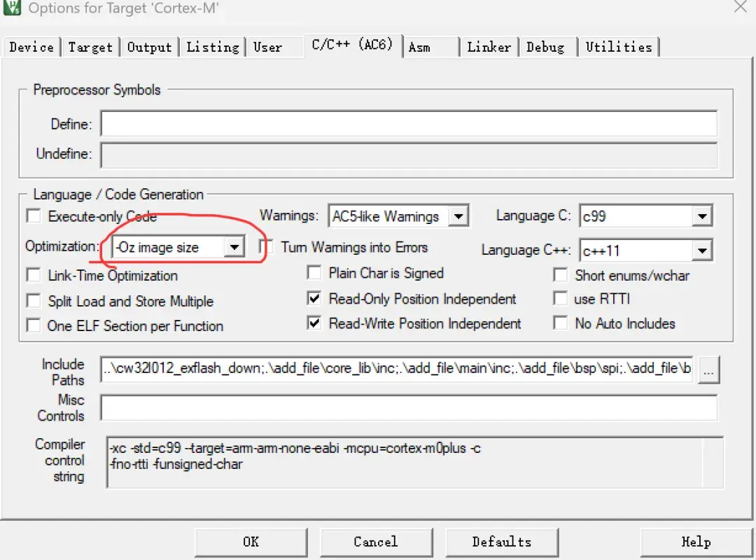Viewport: 756px width, 560px height.
Task: Switch to the Debug tab
Action: click(545, 47)
